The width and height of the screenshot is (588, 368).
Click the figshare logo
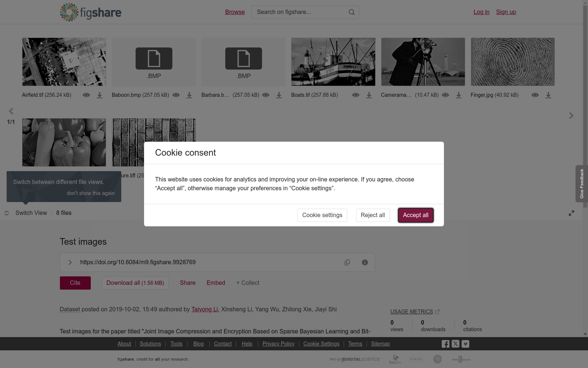tap(90, 12)
